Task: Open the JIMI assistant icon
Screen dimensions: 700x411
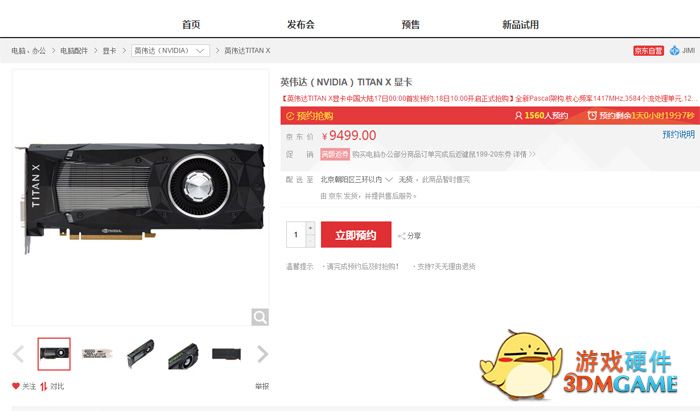Action: click(x=675, y=50)
